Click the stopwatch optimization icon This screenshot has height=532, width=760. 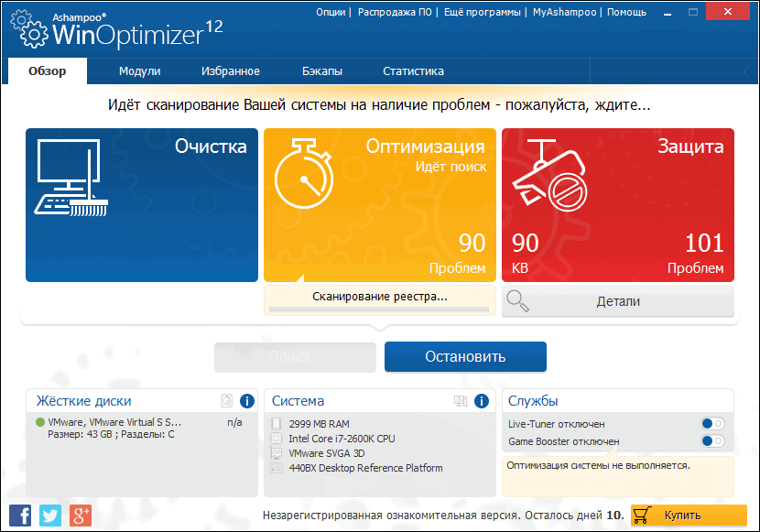click(x=304, y=173)
